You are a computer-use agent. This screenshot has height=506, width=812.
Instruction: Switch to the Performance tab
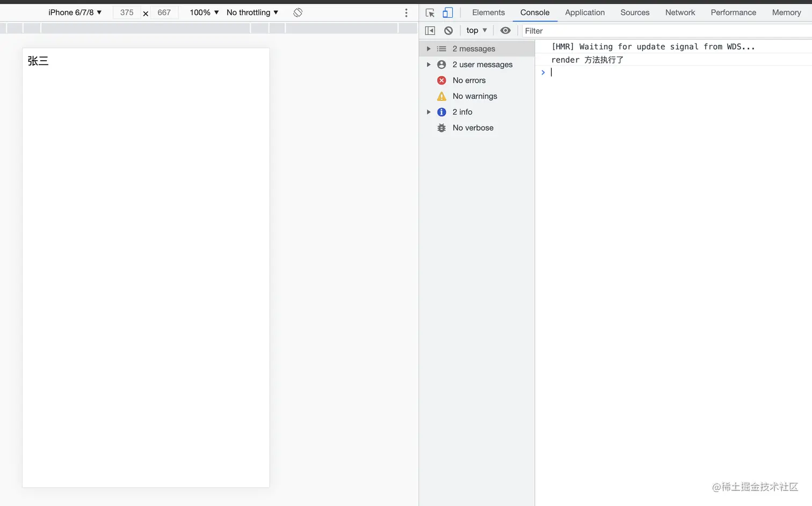(x=733, y=12)
